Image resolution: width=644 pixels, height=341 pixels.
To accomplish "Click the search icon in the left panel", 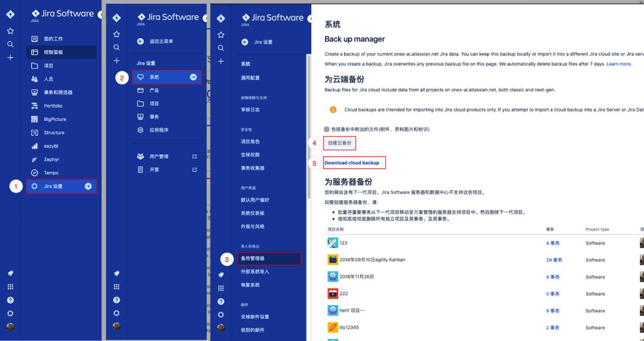I will tap(10, 44).
